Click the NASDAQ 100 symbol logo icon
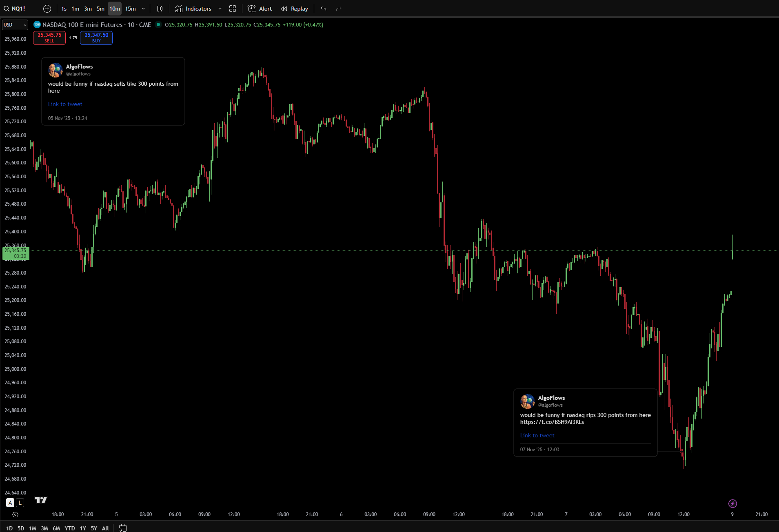 37,24
